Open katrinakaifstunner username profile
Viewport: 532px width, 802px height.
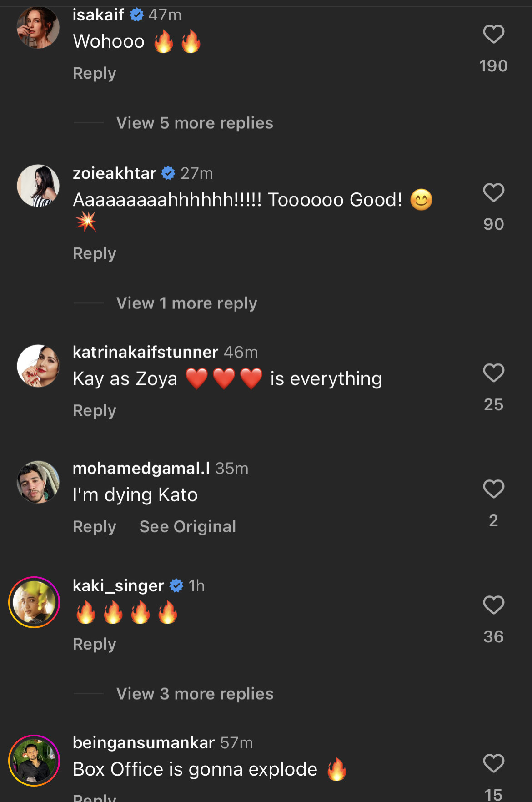(146, 352)
